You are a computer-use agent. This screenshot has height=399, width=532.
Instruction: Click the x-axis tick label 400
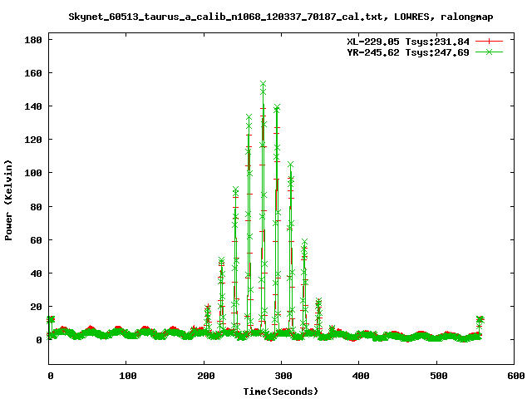click(x=359, y=377)
